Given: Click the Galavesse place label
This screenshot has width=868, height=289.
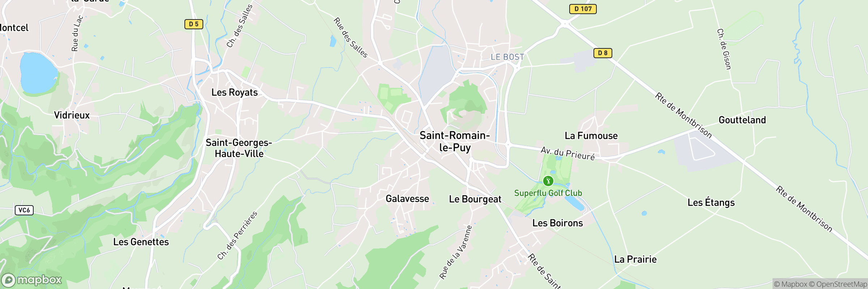Looking at the screenshot, I should pyautogui.click(x=408, y=199).
